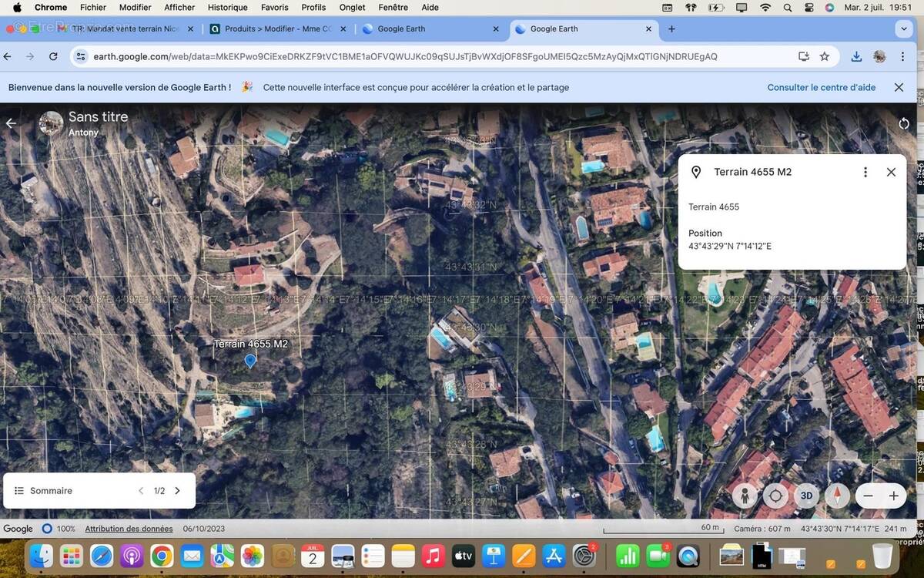Screen dimensions: 924x578
Task: Expand the Sommaire table of contents
Action: click(x=45, y=491)
